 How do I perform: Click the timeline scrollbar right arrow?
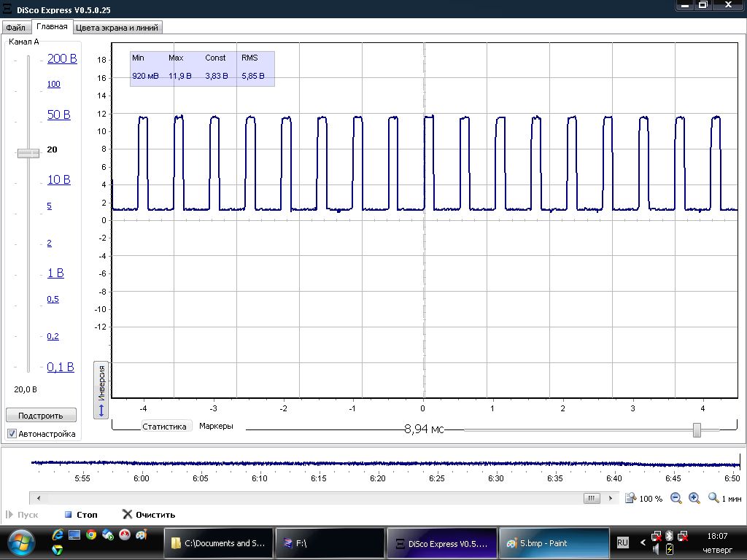coord(611,498)
